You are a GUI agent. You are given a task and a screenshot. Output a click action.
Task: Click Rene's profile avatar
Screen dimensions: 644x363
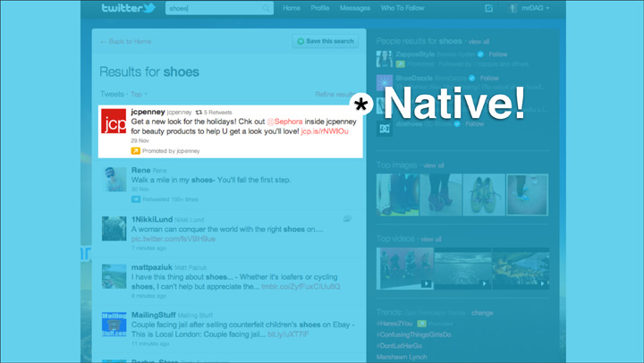click(x=114, y=179)
